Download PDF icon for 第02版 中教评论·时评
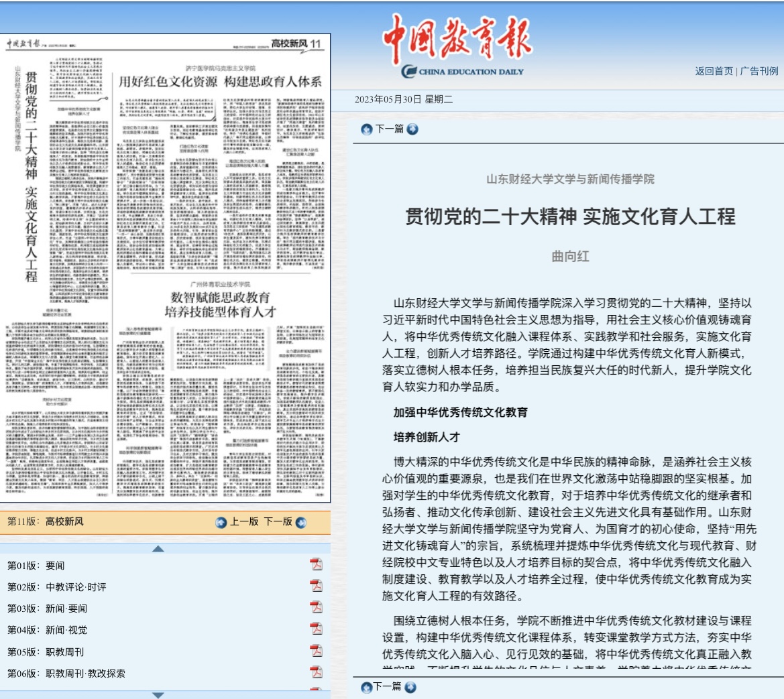This screenshot has height=699, width=784. (x=316, y=586)
